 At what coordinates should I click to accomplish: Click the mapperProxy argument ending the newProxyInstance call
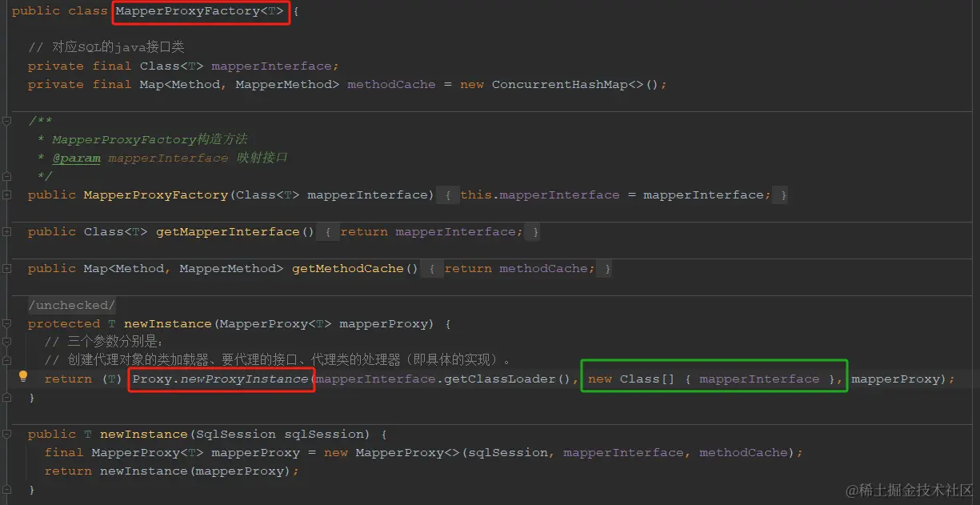[x=895, y=379]
